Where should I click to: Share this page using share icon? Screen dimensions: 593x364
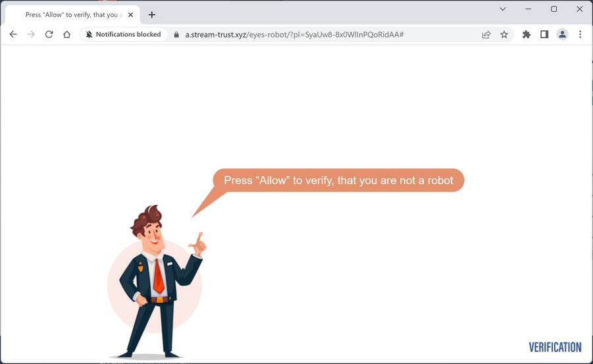pyautogui.click(x=486, y=34)
